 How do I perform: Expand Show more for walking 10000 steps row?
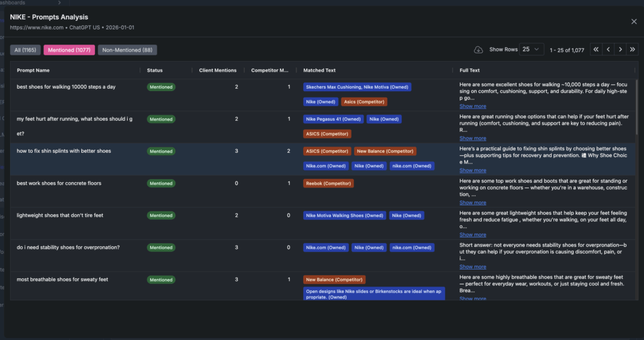(472, 106)
